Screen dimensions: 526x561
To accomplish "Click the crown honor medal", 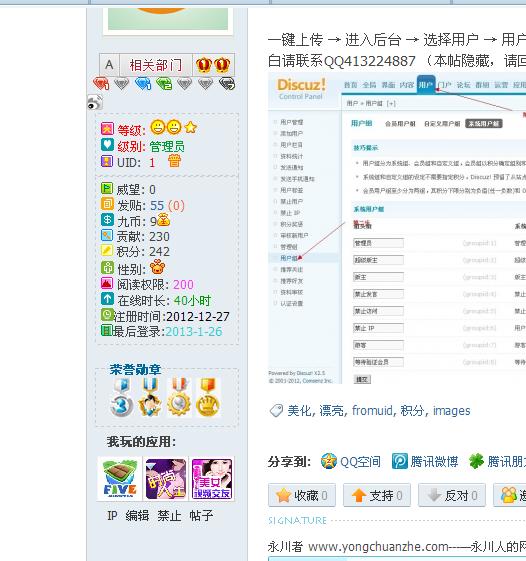I will (x=208, y=397).
